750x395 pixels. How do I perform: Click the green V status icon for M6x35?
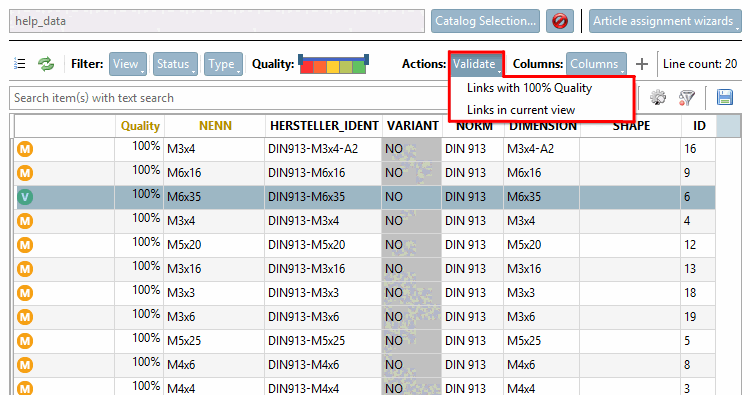(x=25, y=197)
